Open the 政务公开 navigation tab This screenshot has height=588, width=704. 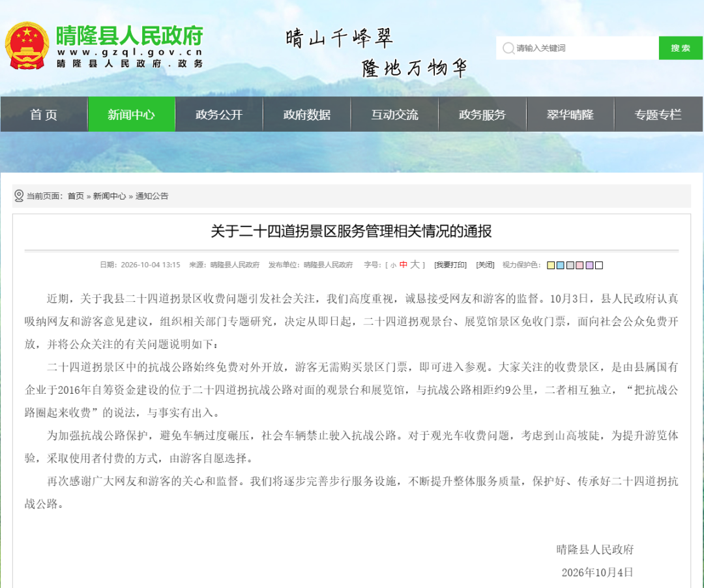coord(219,115)
